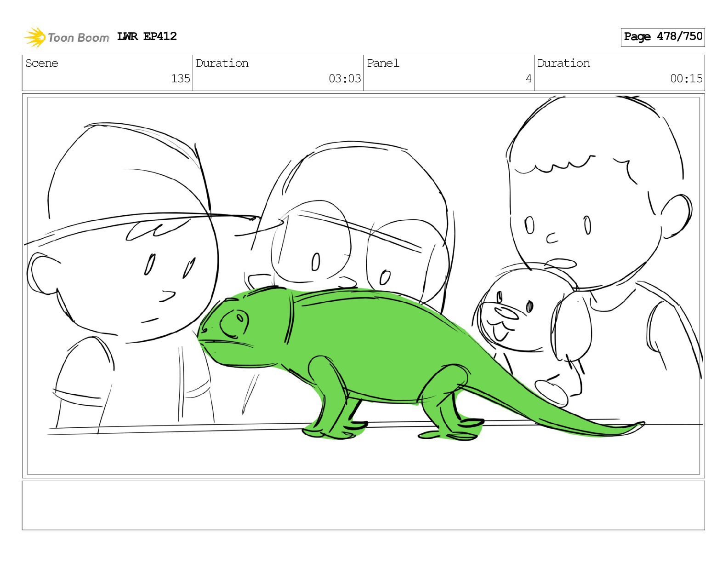Viewport: 728px width, 563px height.
Task: Click the panel duration value 00:15
Action: click(686, 79)
